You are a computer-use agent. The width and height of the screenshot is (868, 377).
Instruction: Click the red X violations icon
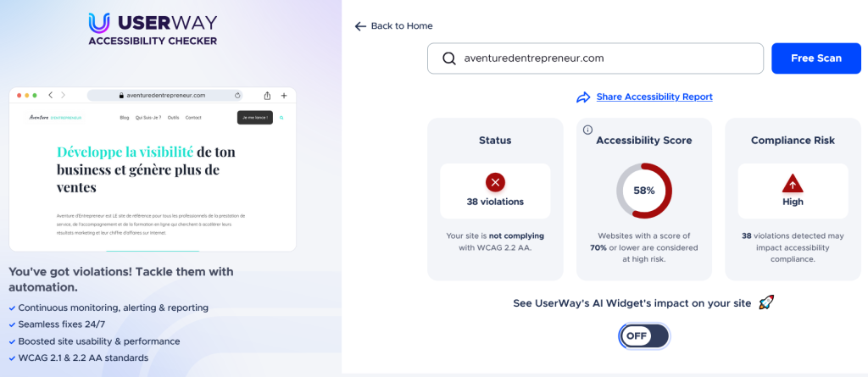(495, 181)
